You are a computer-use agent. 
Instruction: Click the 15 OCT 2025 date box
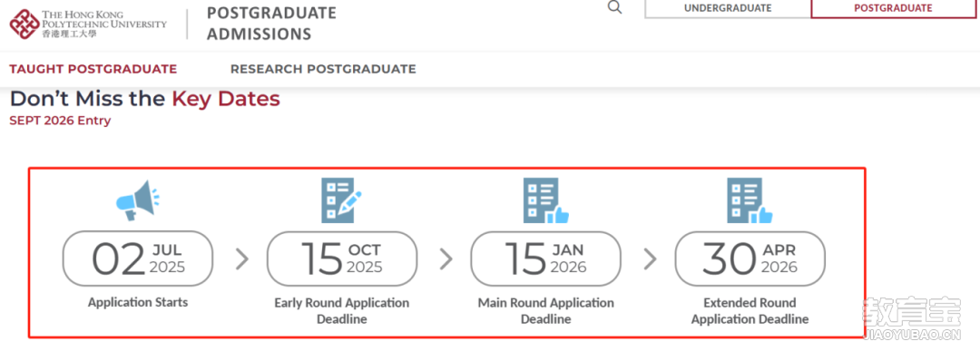342,259
